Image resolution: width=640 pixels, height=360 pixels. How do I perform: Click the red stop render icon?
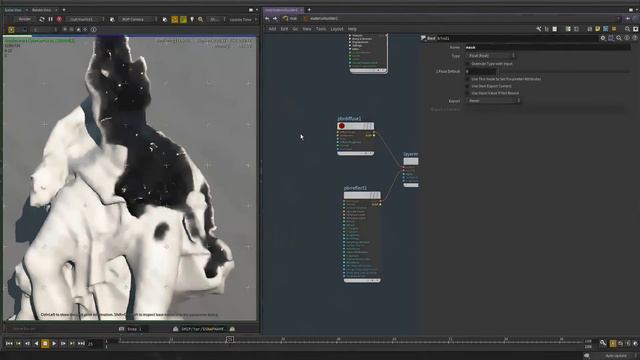click(x=59, y=19)
